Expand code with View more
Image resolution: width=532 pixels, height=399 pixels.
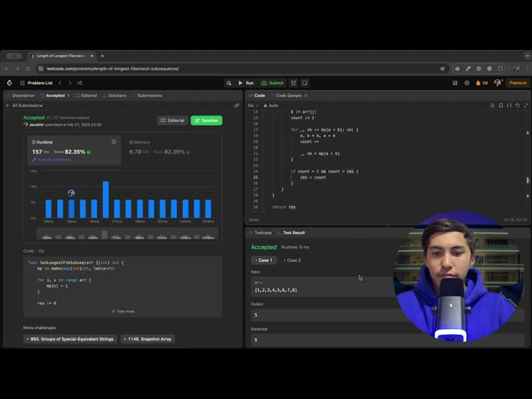tap(123, 311)
